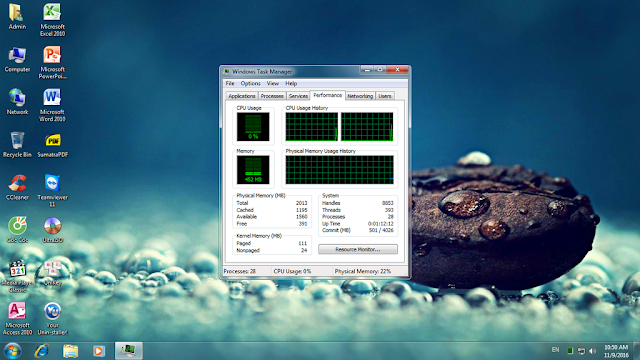Open the View menu in Task Manager
The image size is (640, 360).
273,83
